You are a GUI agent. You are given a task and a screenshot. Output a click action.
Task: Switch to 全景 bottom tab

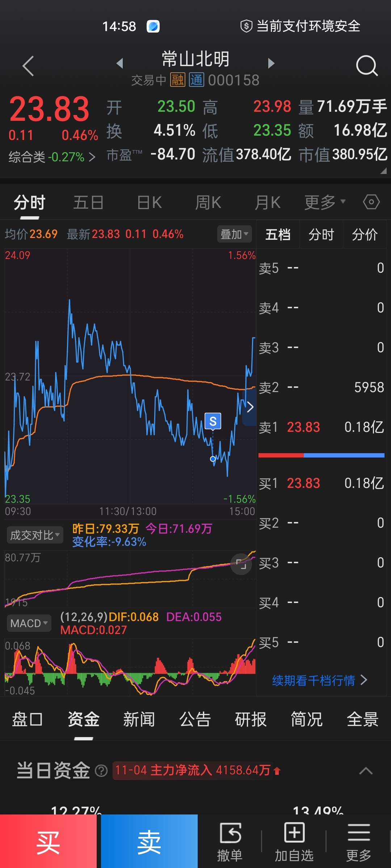pyautogui.click(x=363, y=719)
